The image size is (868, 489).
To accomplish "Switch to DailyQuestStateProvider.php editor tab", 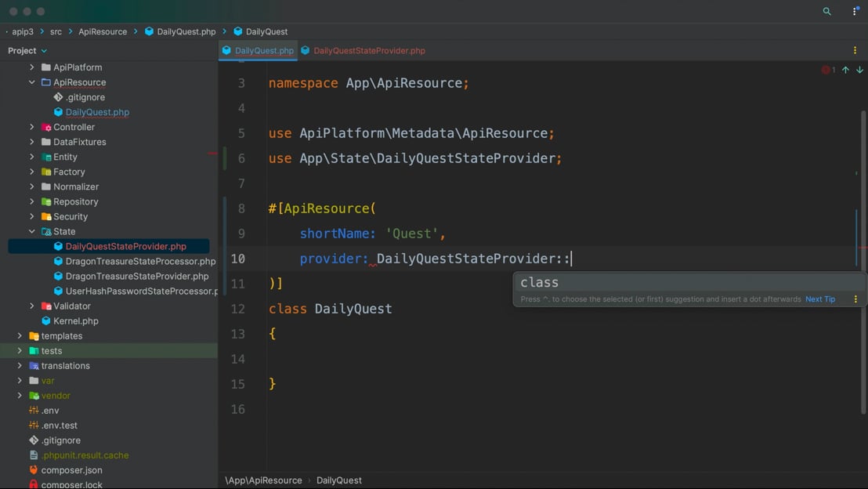I will click(x=368, y=50).
